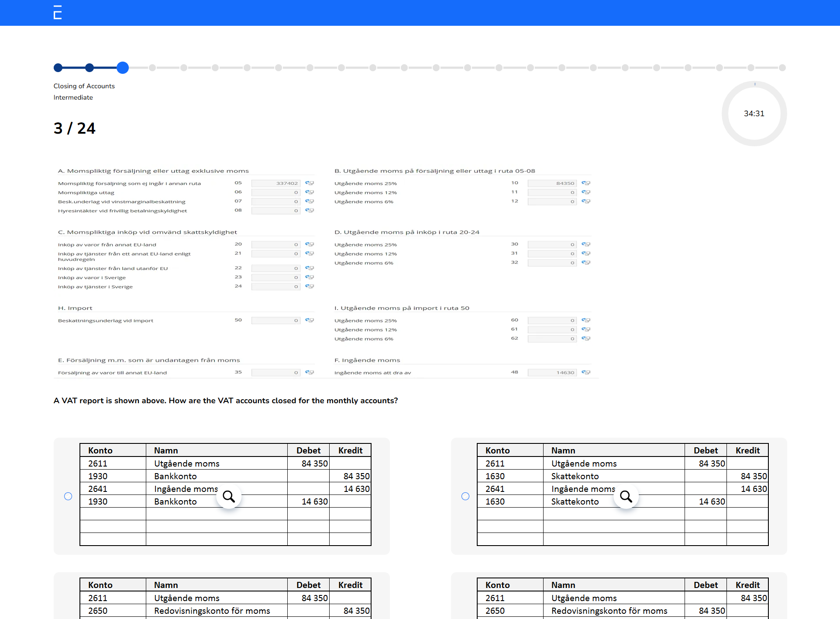Click the 84350 field for Utgående moms 25%
The width and height of the screenshot is (840, 619).
coord(552,183)
